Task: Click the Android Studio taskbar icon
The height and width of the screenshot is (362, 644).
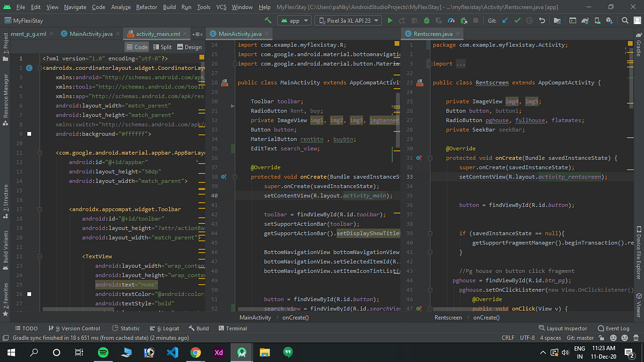Action: click(241, 352)
